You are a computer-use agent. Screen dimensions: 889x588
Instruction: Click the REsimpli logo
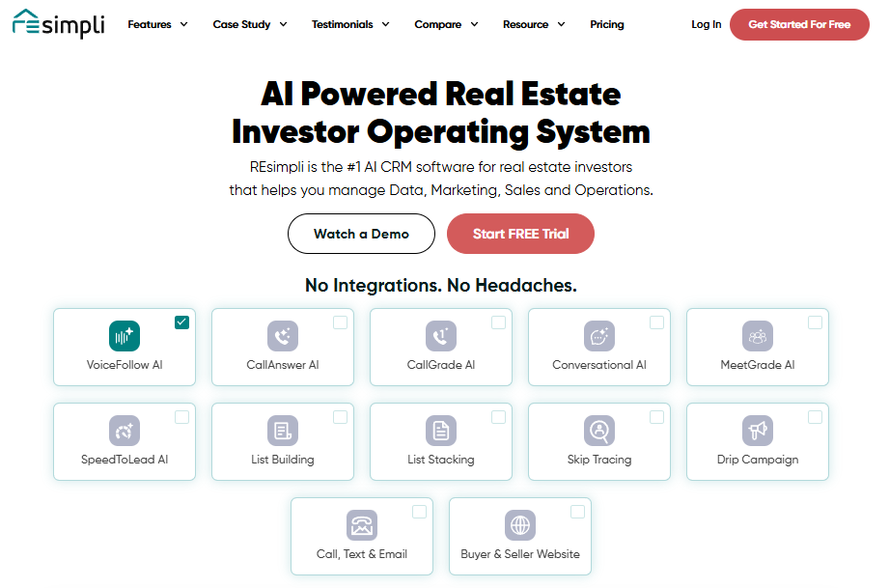[x=57, y=24]
